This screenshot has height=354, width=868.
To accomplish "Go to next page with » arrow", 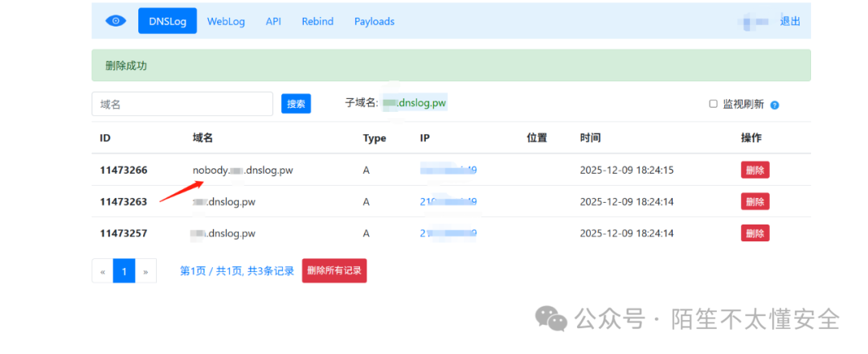I will click(145, 271).
